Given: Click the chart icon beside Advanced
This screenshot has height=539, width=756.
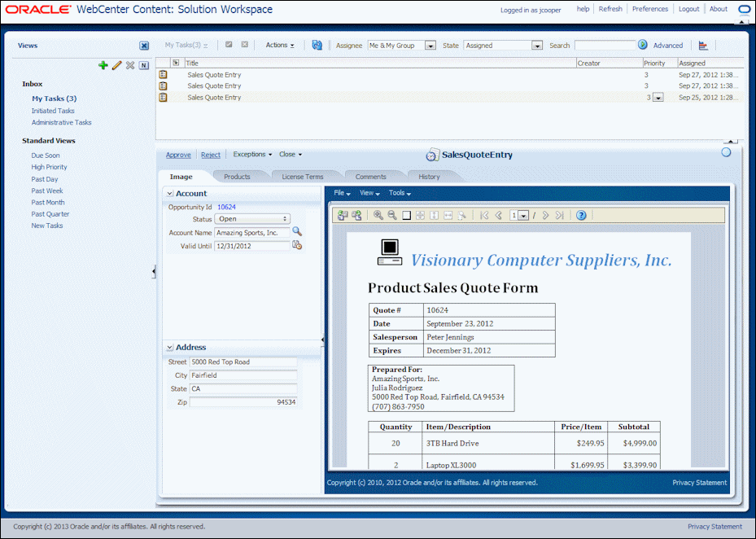Looking at the screenshot, I should pyautogui.click(x=703, y=46).
